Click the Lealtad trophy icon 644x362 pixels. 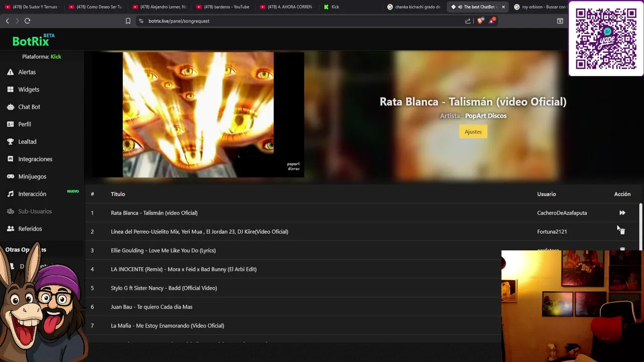10,142
